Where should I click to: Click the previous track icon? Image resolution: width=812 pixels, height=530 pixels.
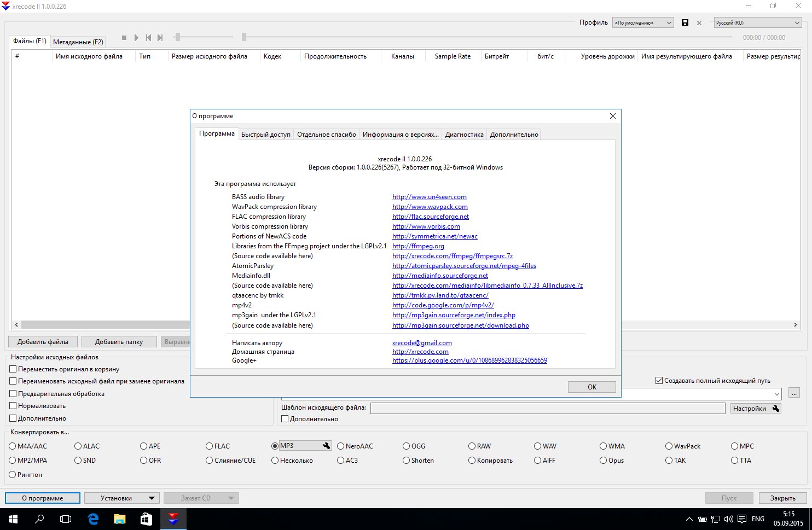(148, 38)
